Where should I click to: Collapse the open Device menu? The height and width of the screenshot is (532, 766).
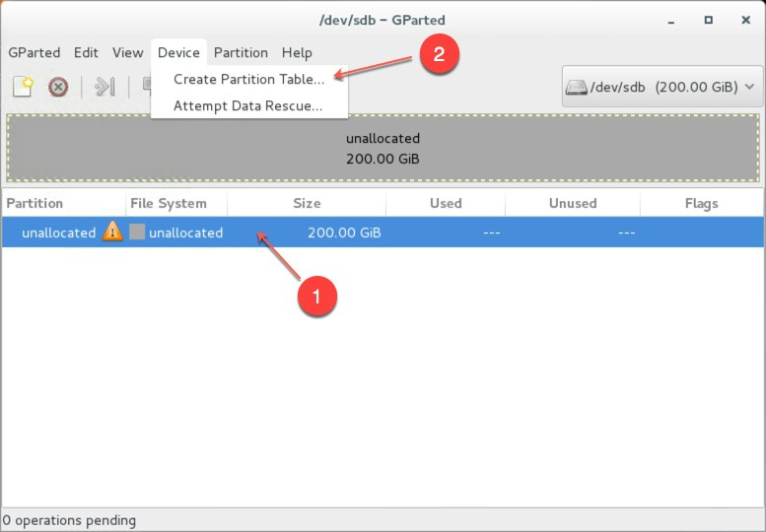click(x=178, y=53)
